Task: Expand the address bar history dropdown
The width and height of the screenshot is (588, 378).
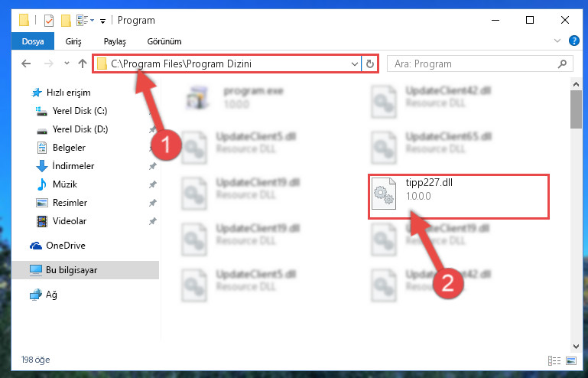Action: tap(354, 64)
